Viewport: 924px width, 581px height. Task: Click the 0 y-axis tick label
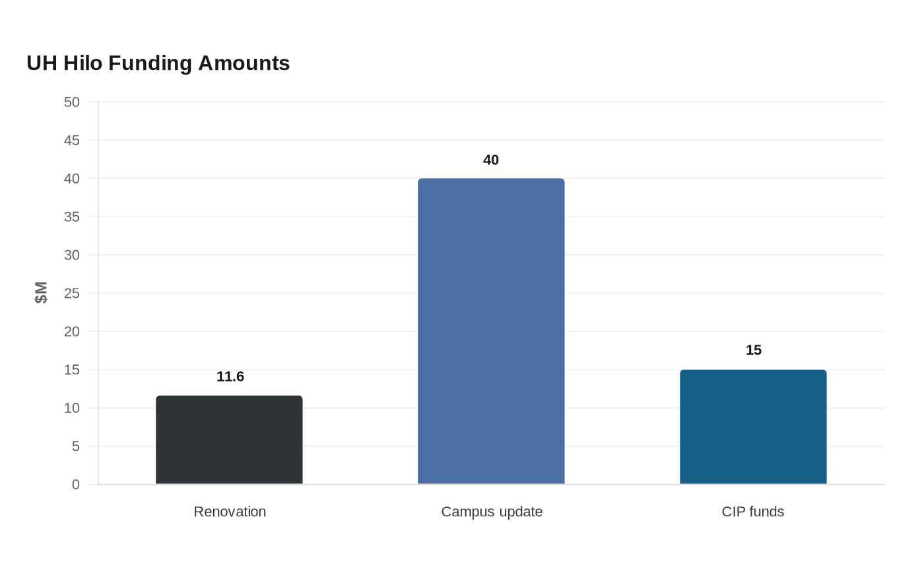(76, 485)
